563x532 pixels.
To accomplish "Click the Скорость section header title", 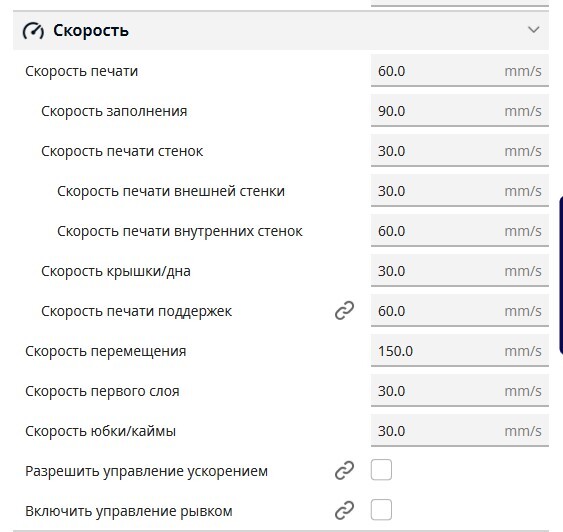I will pyautogui.click(x=91, y=31).
